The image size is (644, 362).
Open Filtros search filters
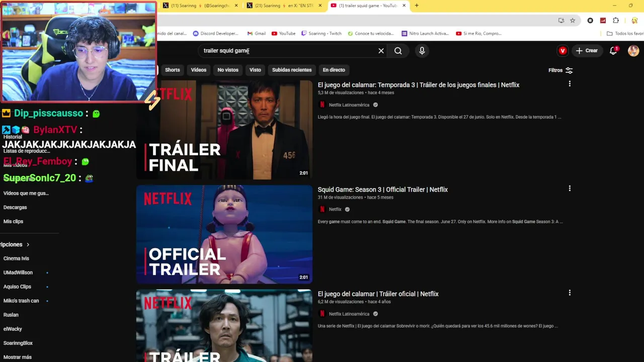(x=560, y=70)
